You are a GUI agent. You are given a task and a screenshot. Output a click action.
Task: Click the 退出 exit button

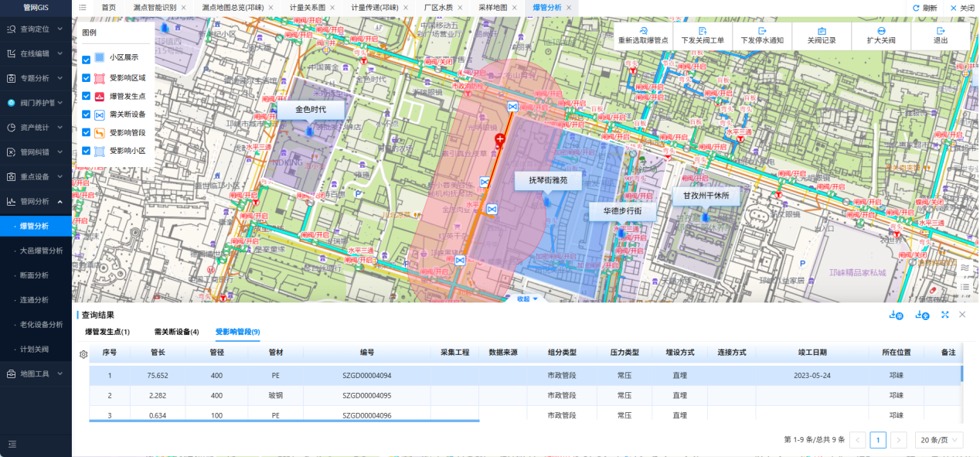click(941, 36)
